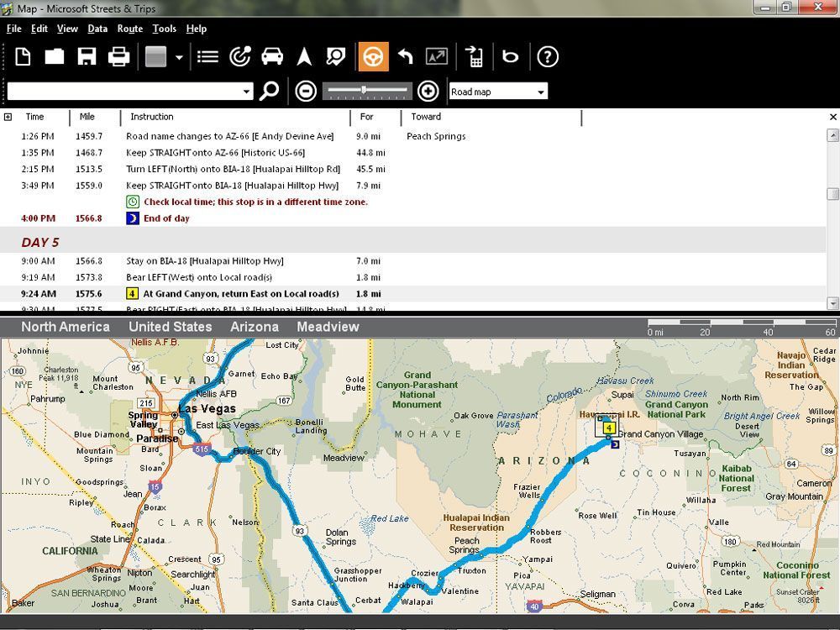
Task: Click the Open folder icon
Action: pos(55,57)
